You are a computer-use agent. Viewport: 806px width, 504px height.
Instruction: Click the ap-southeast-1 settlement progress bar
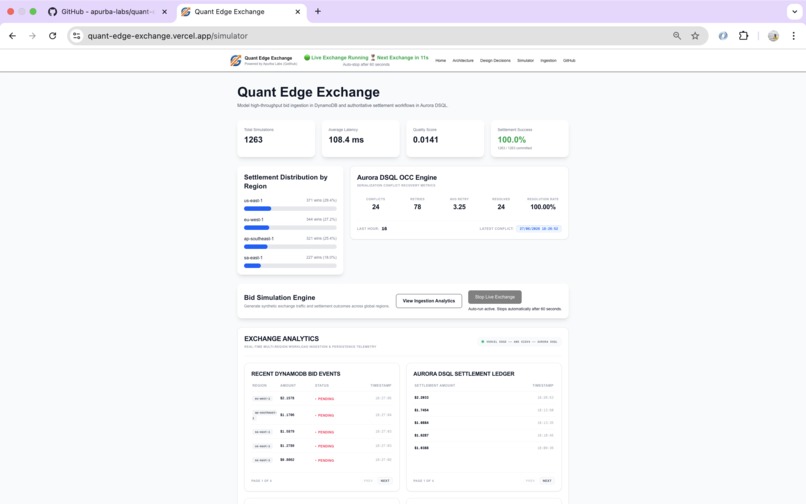coord(290,247)
